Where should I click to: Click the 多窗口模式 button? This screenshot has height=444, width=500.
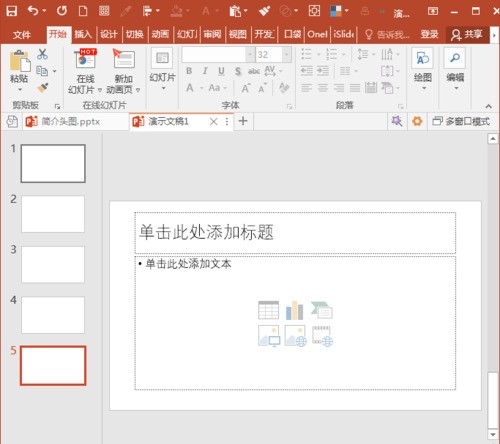click(461, 121)
